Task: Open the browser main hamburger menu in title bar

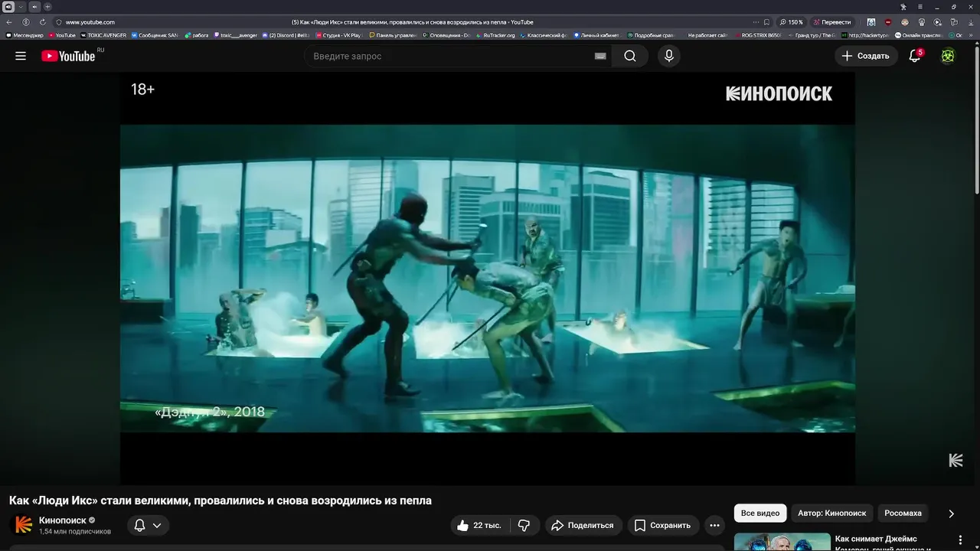Action: coord(920,7)
